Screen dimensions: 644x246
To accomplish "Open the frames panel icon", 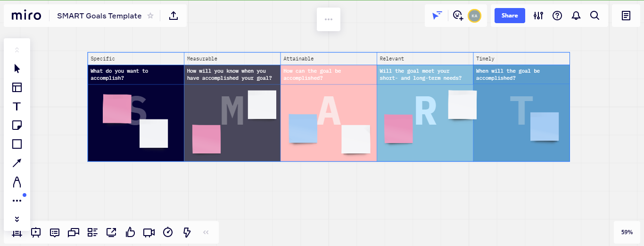I will pyautogui.click(x=17, y=232).
